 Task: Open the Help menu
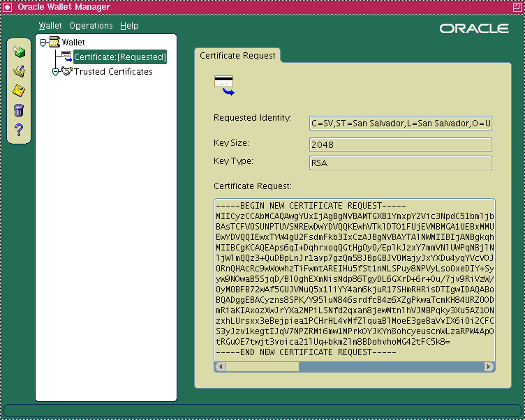(129, 26)
